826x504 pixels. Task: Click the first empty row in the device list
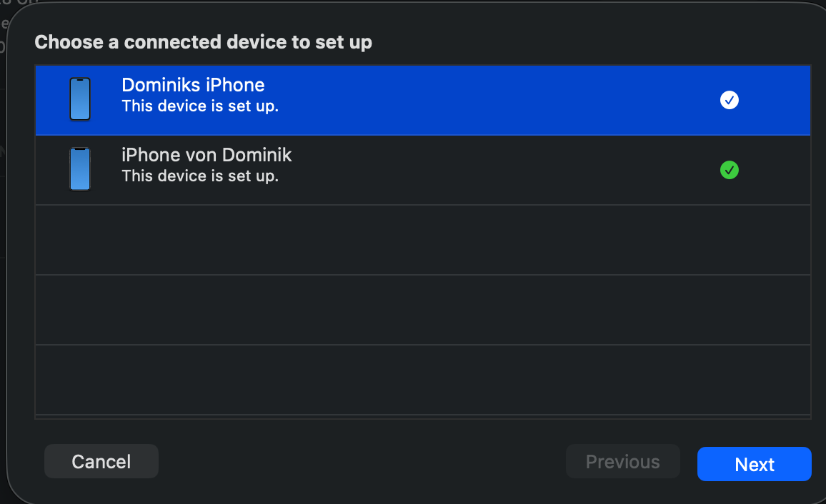click(x=423, y=240)
